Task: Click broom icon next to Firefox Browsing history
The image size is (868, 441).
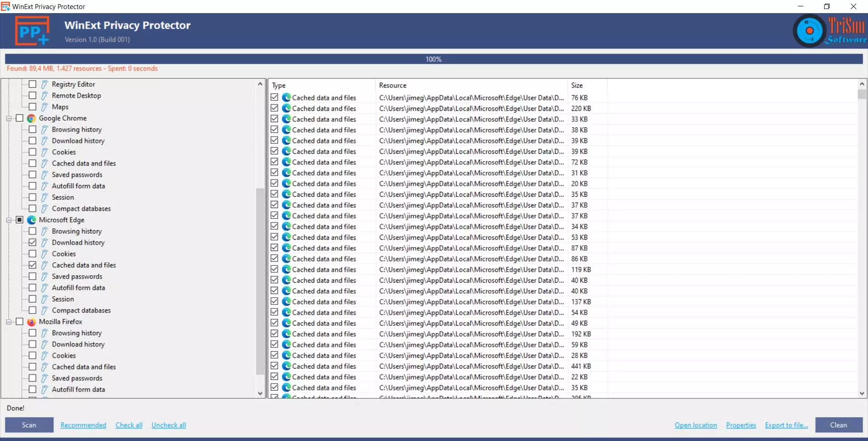Action: pyautogui.click(x=44, y=333)
